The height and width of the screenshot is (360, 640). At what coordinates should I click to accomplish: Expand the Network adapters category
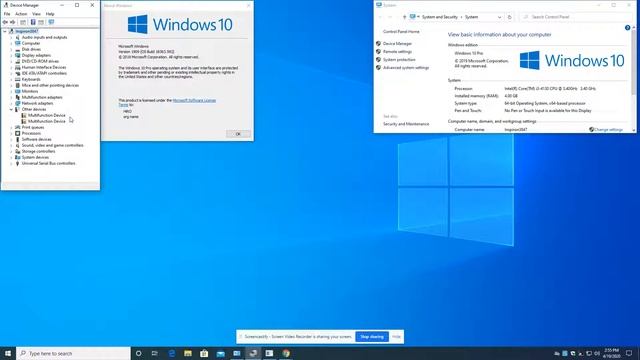click(11, 103)
